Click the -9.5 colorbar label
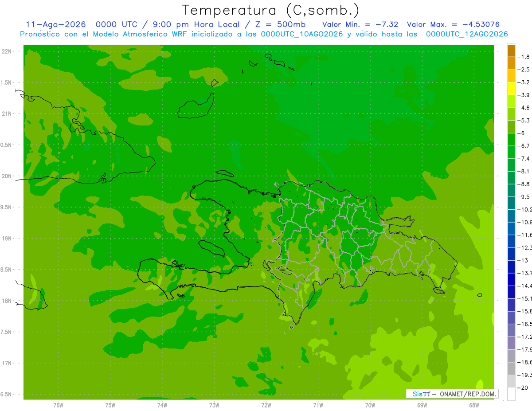 (x=524, y=196)
